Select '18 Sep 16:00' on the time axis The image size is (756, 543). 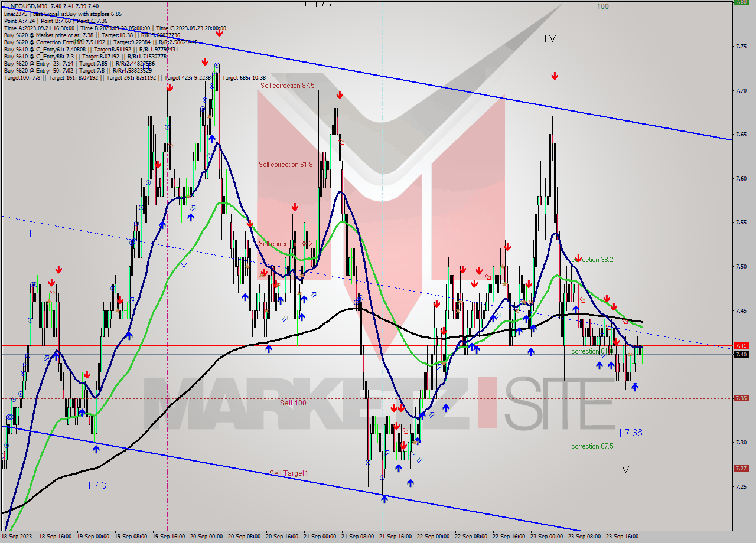click(55, 537)
